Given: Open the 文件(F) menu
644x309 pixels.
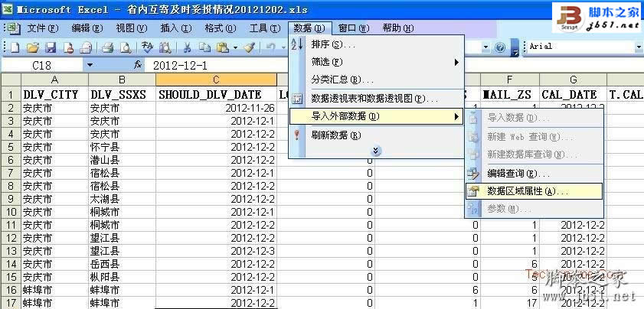Looking at the screenshot, I should [x=43, y=28].
